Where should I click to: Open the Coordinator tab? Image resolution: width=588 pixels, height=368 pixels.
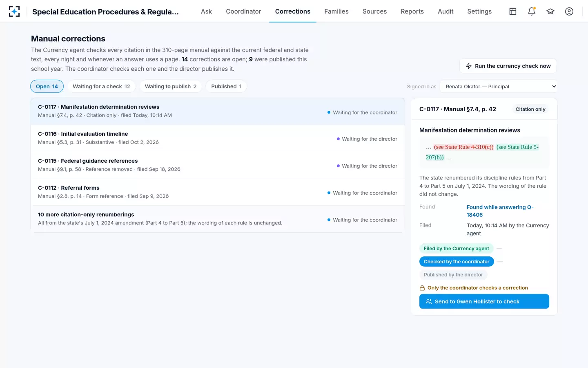[x=243, y=11]
